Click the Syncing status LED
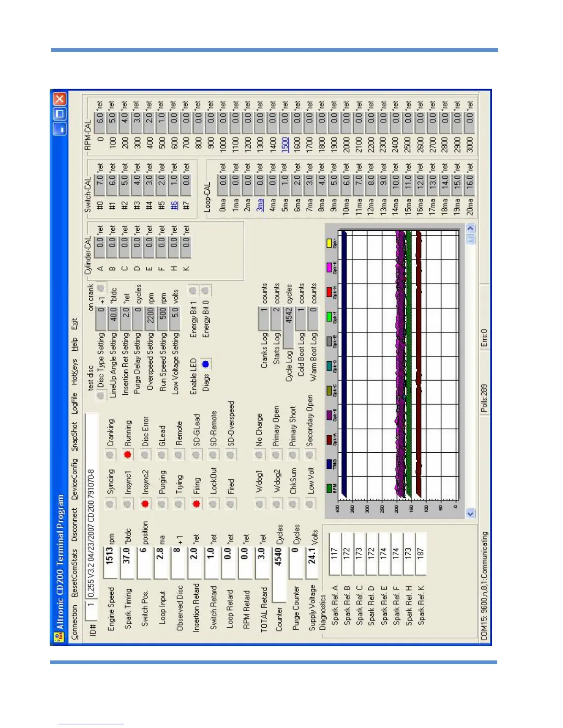The width and height of the screenshot is (563, 728). pos(110,504)
